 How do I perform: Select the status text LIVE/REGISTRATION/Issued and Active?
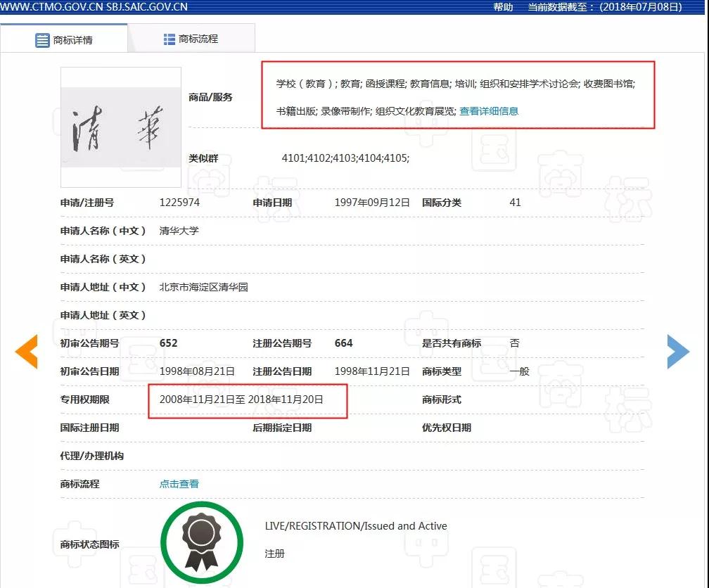[x=356, y=526]
